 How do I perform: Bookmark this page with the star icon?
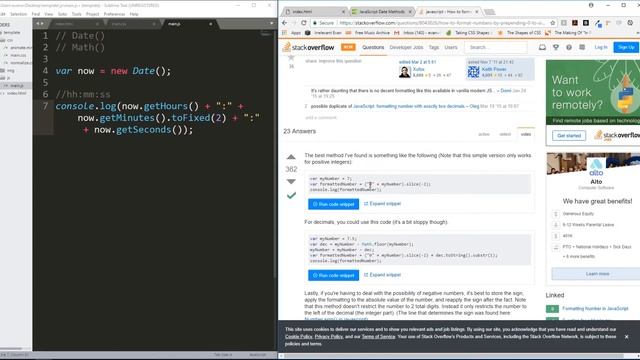(552, 23)
